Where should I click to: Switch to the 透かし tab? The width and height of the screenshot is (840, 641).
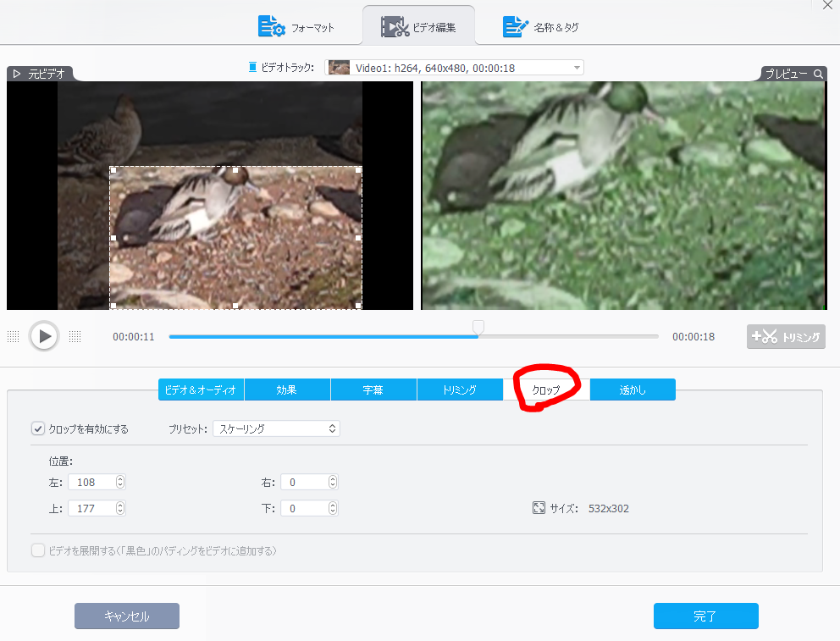click(x=633, y=390)
